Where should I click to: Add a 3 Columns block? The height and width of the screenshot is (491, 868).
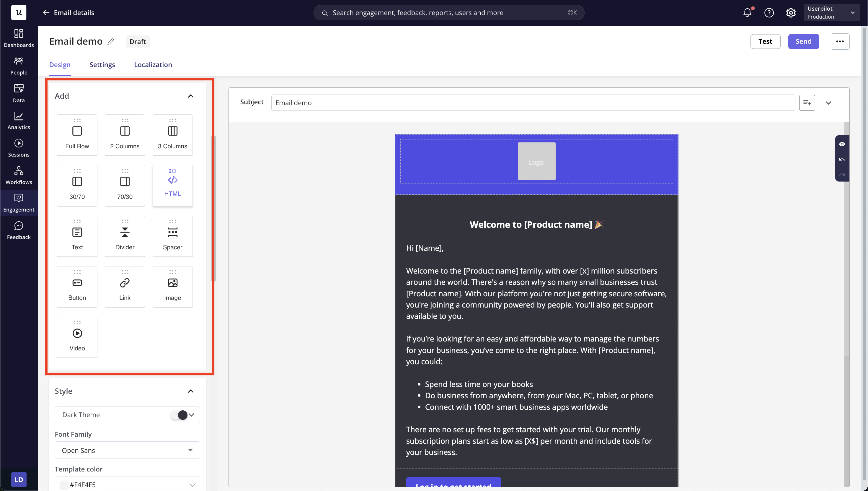click(x=172, y=135)
